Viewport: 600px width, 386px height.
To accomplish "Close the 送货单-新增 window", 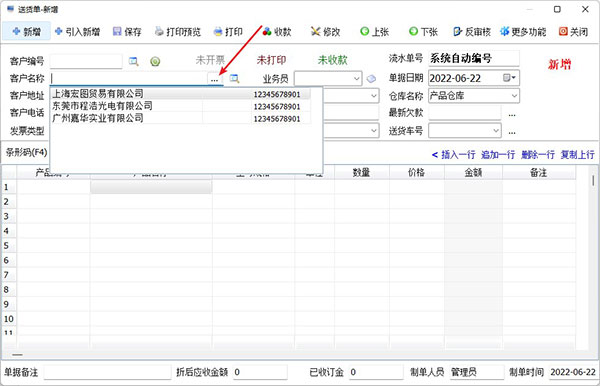I will pos(585,9).
